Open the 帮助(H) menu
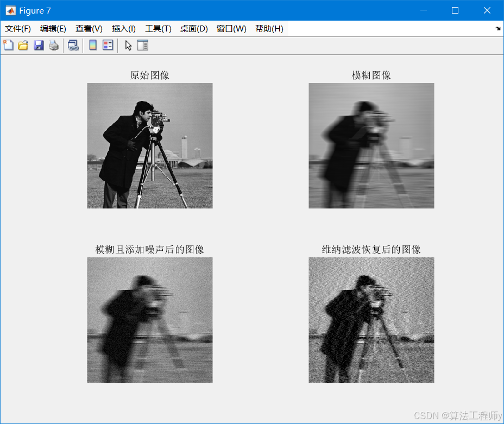Image resolution: width=504 pixels, height=424 pixels. tap(269, 29)
